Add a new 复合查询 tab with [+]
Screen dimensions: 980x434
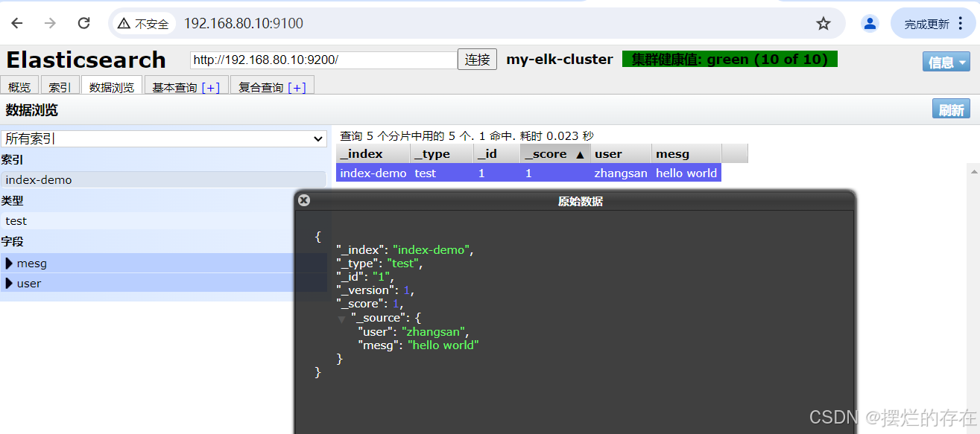pos(297,87)
